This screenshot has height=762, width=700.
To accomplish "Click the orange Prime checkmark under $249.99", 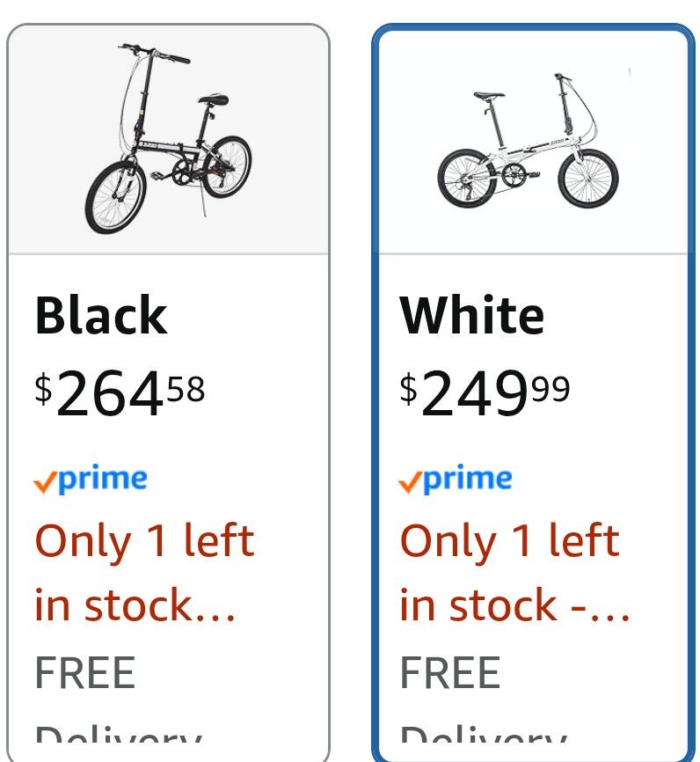I will pyautogui.click(x=410, y=482).
